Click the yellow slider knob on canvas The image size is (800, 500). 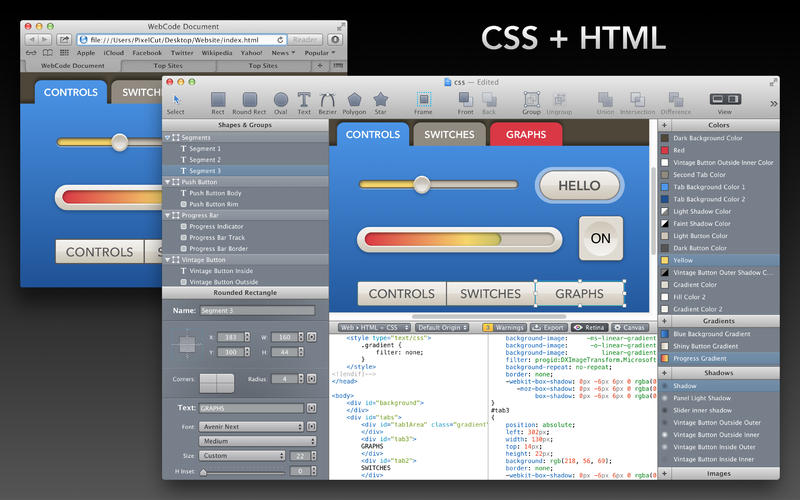421,185
